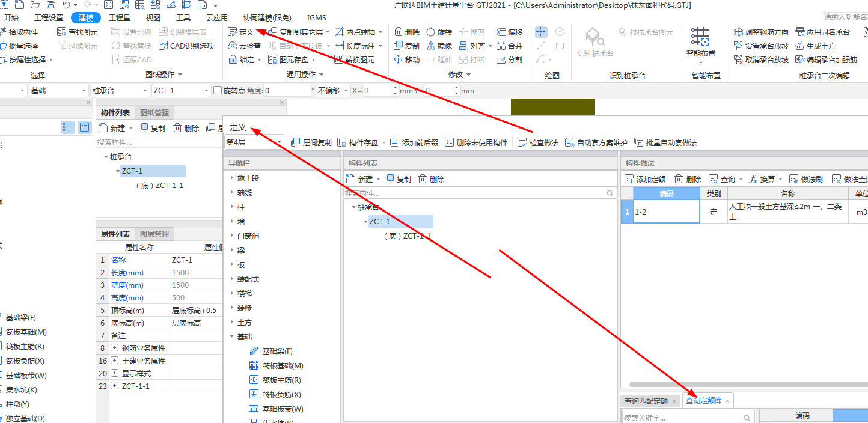Click 批量自动套做法
The height and width of the screenshot is (423, 868).
(x=665, y=142)
